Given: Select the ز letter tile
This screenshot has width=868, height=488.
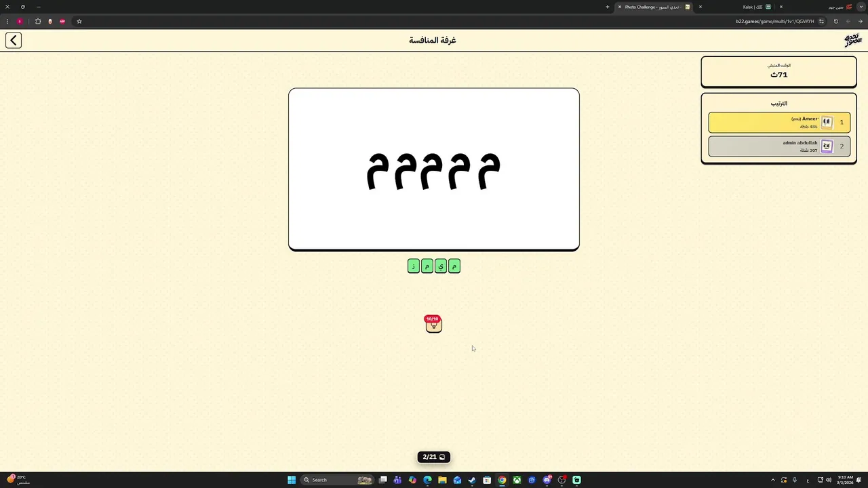Looking at the screenshot, I should (414, 266).
